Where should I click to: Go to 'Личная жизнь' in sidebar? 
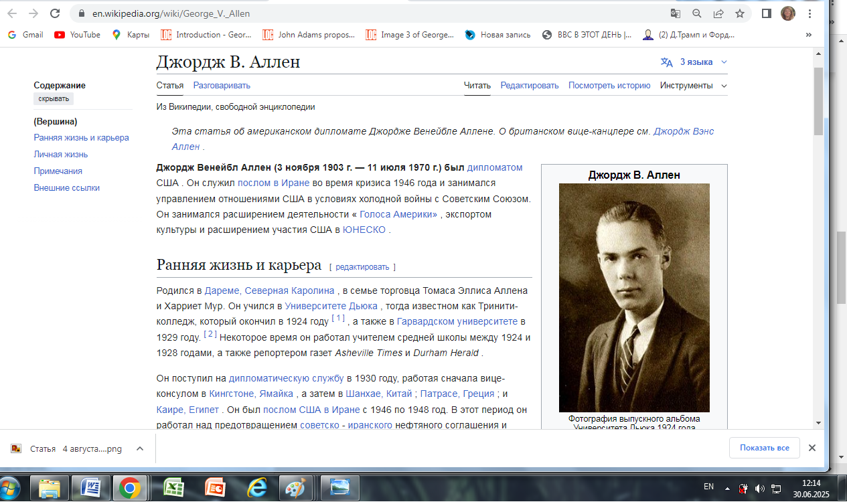pyautogui.click(x=61, y=155)
